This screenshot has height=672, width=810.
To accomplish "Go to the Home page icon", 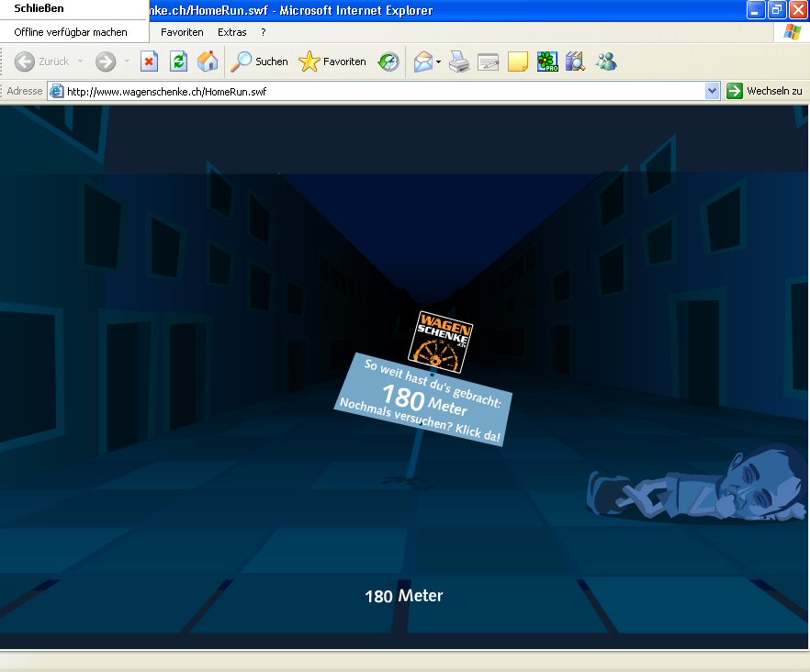I will click(x=208, y=62).
